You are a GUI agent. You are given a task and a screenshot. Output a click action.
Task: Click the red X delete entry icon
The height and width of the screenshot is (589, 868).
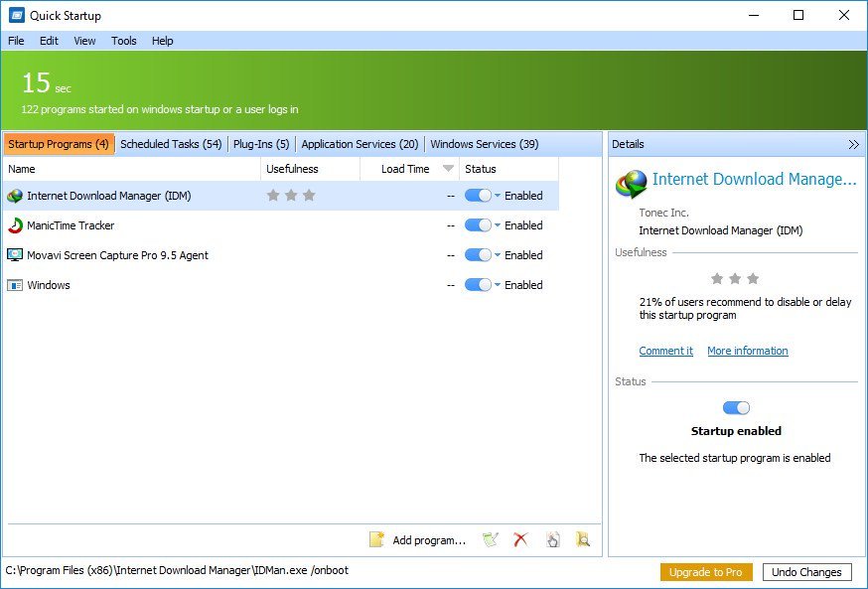click(520, 539)
